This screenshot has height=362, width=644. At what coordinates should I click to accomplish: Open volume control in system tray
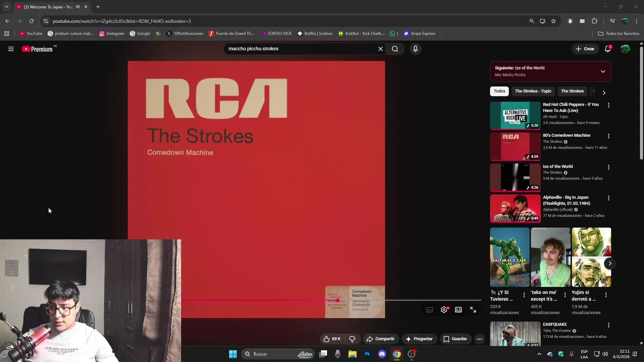(x=605, y=354)
